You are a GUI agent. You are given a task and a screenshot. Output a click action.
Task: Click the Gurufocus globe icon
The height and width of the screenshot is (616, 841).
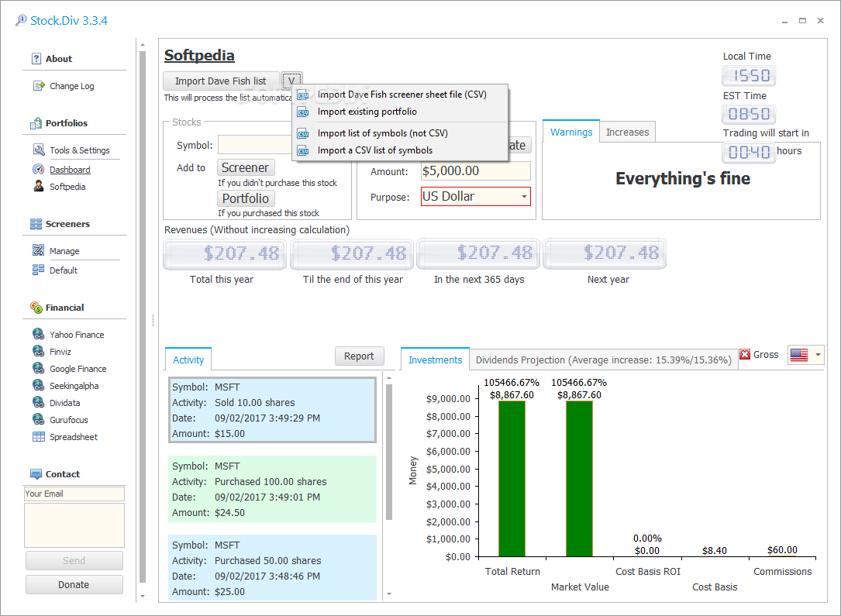(x=39, y=420)
